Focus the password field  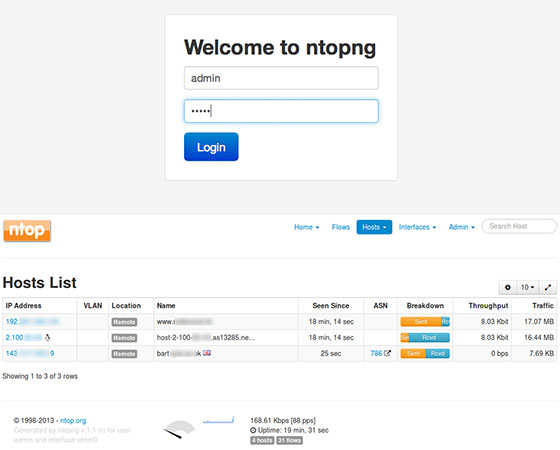pyautogui.click(x=281, y=111)
